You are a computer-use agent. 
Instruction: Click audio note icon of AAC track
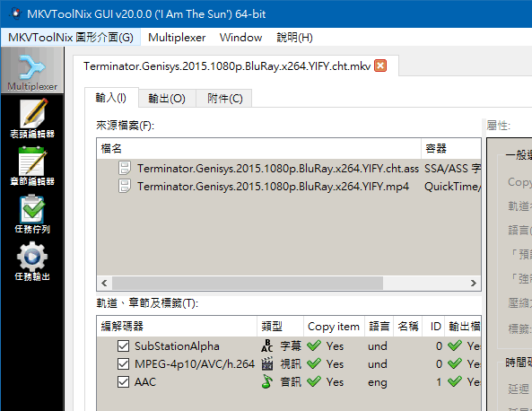[267, 381]
